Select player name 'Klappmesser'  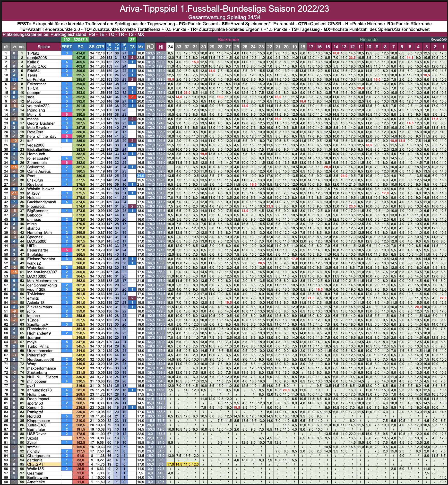38,421
